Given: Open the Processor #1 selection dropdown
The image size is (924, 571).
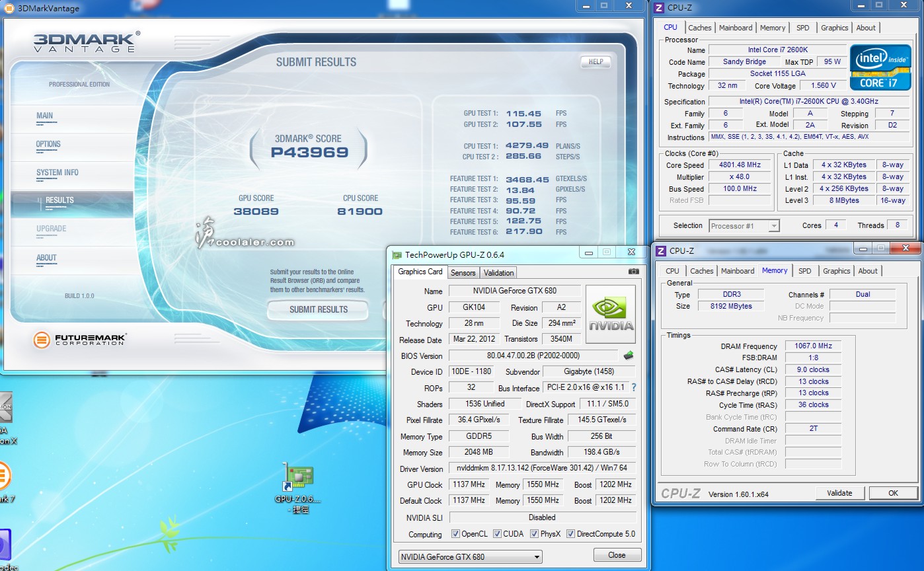Looking at the screenshot, I should (x=744, y=226).
